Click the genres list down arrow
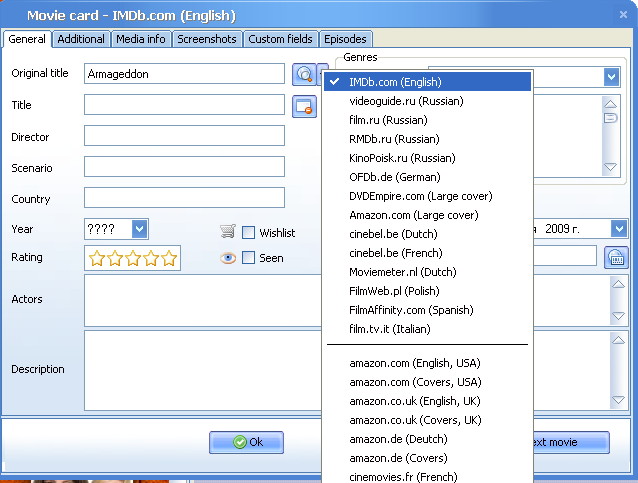638x483 pixels. 610,167
